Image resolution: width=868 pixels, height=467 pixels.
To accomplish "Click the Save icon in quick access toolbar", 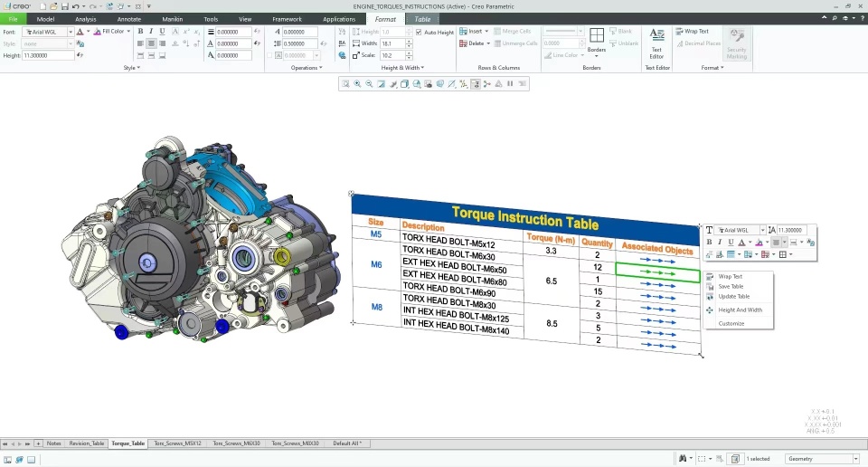I will click(63, 6).
